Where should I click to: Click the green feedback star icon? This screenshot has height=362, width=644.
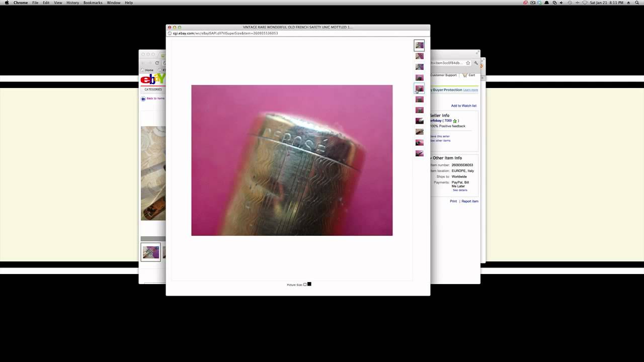tap(455, 121)
